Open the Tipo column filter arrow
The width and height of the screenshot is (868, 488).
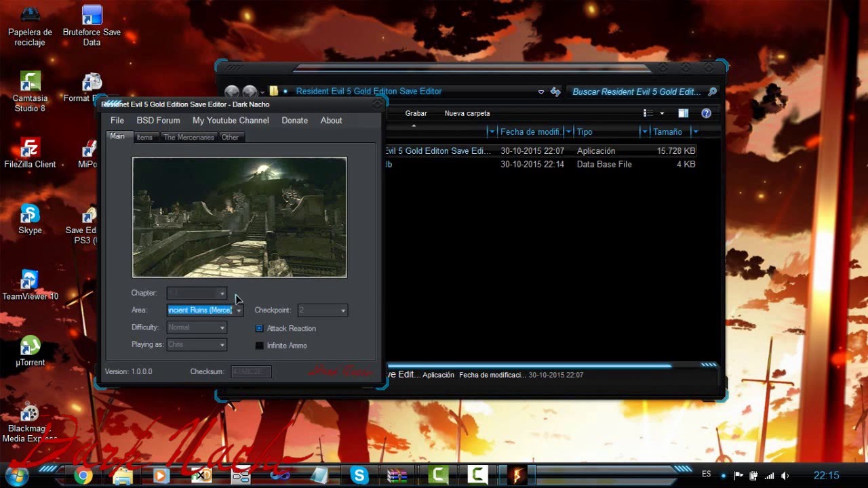click(x=644, y=131)
